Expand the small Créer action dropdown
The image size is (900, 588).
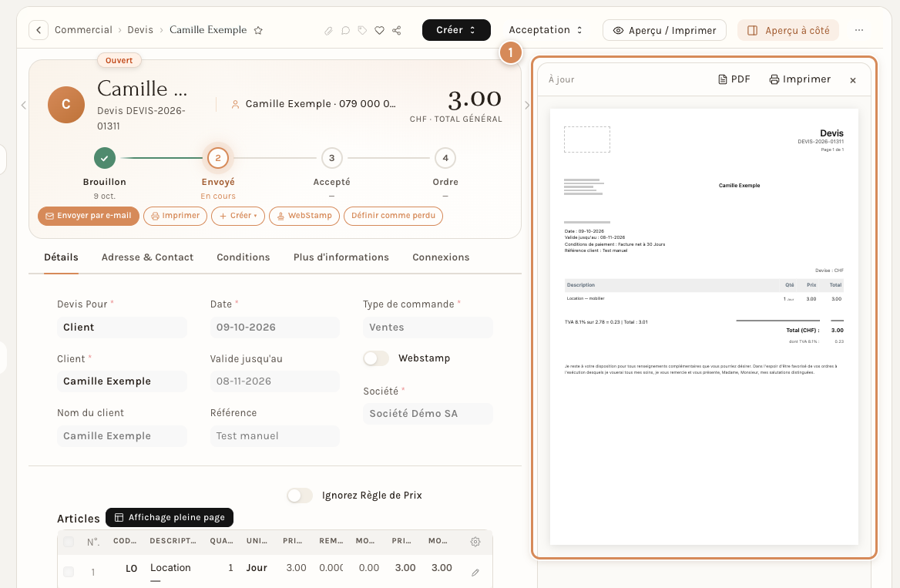[x=238, y=216]
